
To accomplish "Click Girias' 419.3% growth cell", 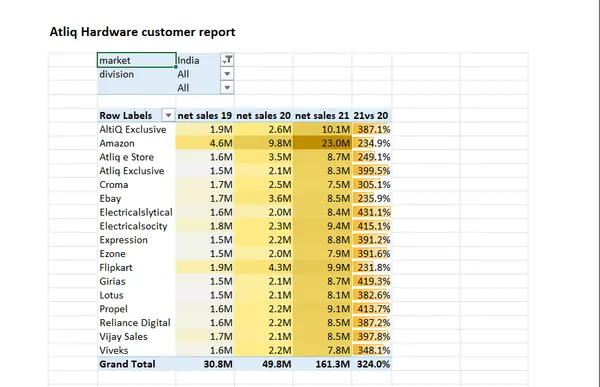I will 372,281.
